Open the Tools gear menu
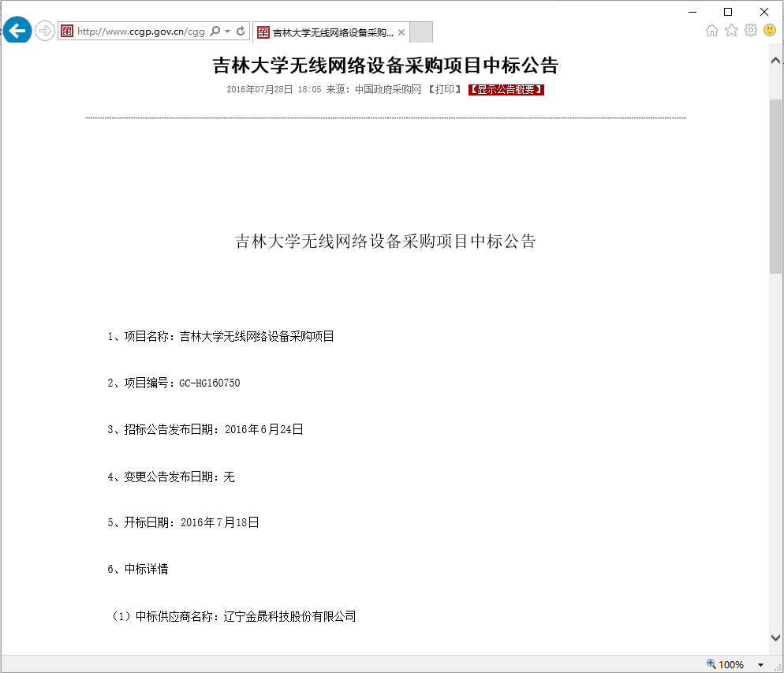Screen dimensions: 784x673 coord(750,30)
